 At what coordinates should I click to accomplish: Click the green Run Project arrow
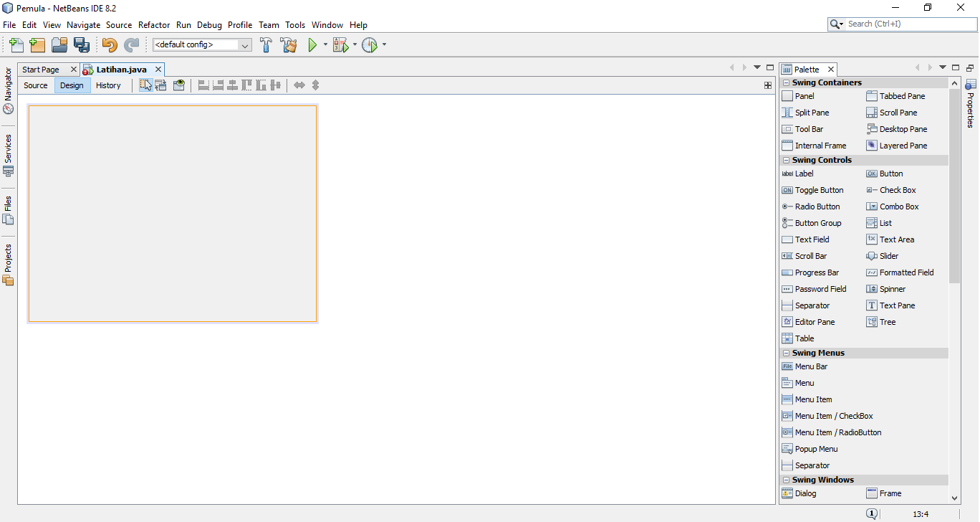313,44
